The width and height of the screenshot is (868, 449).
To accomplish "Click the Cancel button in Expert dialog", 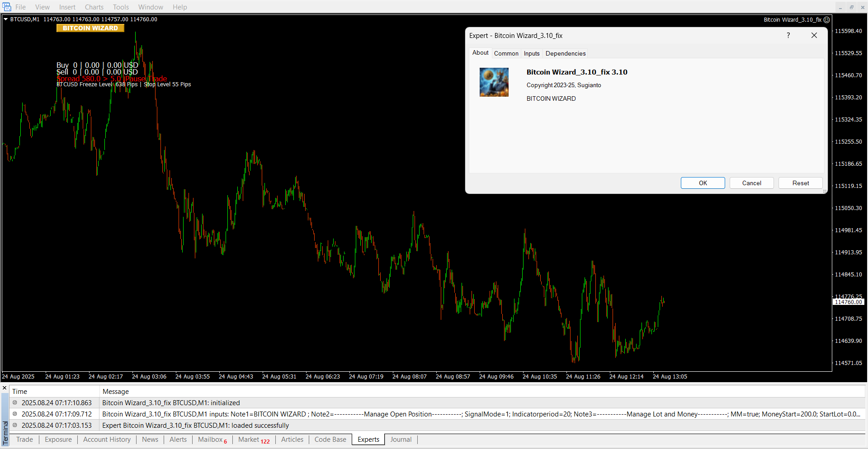I will (x=751, y=183).
